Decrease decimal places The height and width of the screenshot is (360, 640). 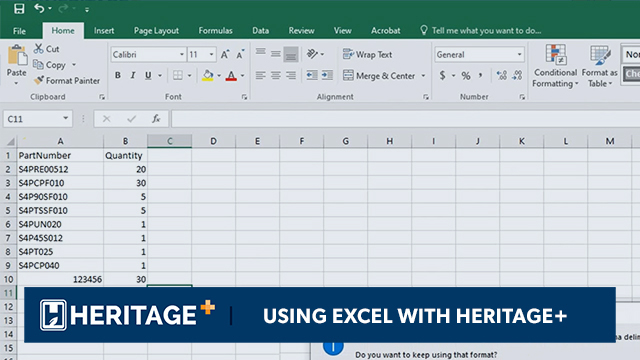517,76
